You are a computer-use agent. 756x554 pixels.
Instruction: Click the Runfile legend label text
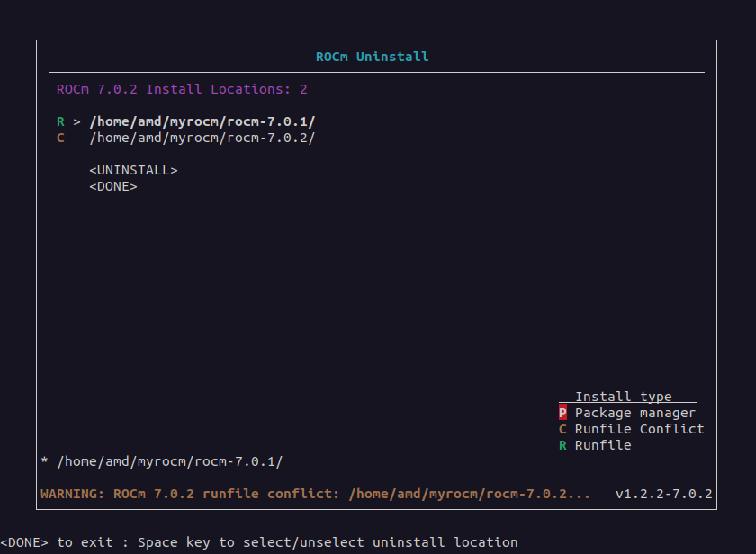(603, 445)
